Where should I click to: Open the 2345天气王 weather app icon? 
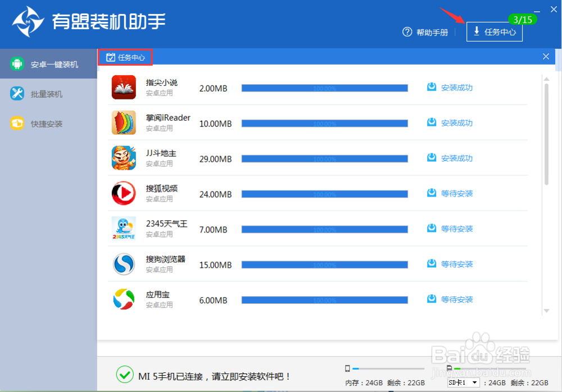click(x=123, y=229)
